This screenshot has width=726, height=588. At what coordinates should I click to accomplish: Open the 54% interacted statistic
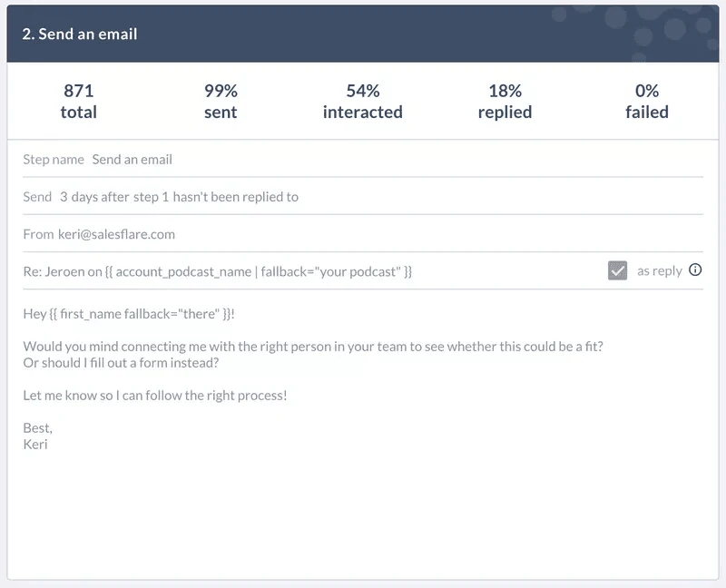(x=363, y=102)
